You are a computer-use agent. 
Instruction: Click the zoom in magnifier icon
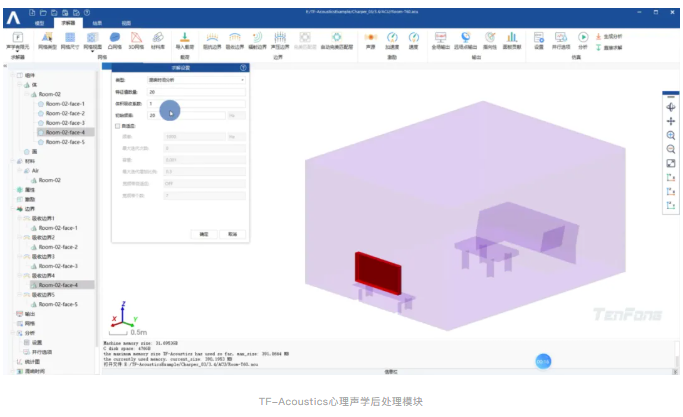click(x=671, y=135)
